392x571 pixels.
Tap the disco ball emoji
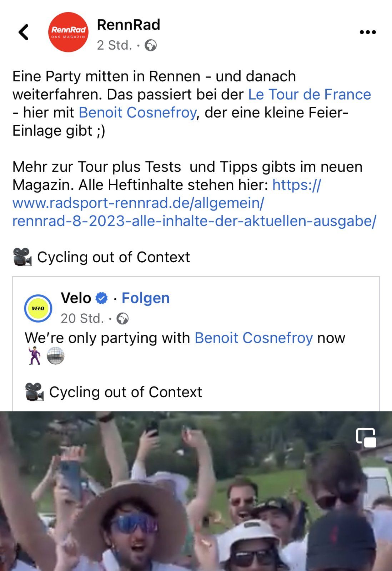point(55,356)
